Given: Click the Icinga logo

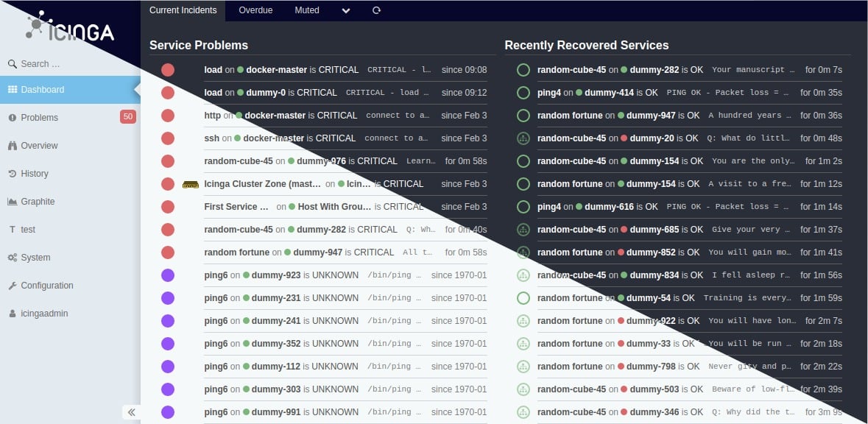Looking at the screenshot, I should click(70, 28).
